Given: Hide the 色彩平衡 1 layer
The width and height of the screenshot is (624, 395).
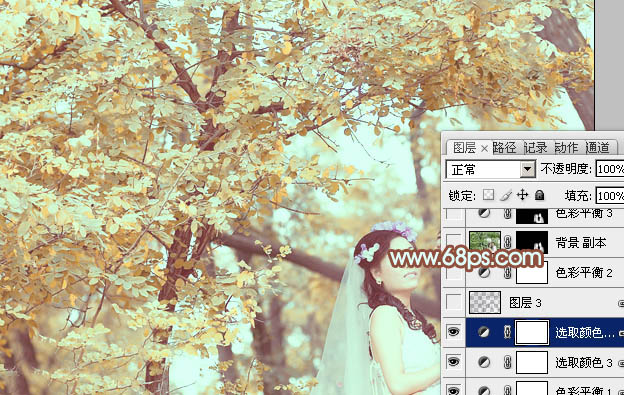Looking at the screenshot, I should pyautogui.click(x=454, y=390).
